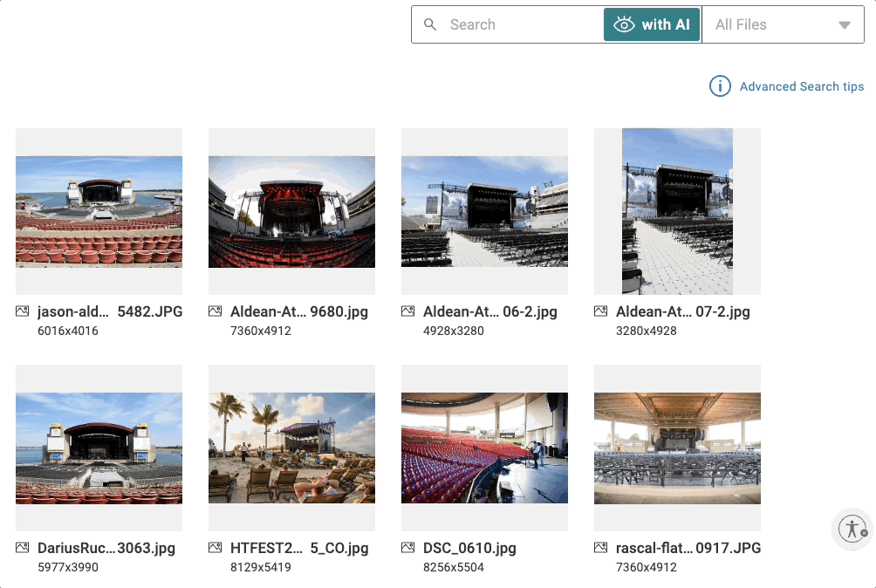Open thumbnail of DariusRuc...3063.jpg
876x588 pixels.
tap(99, 448)
